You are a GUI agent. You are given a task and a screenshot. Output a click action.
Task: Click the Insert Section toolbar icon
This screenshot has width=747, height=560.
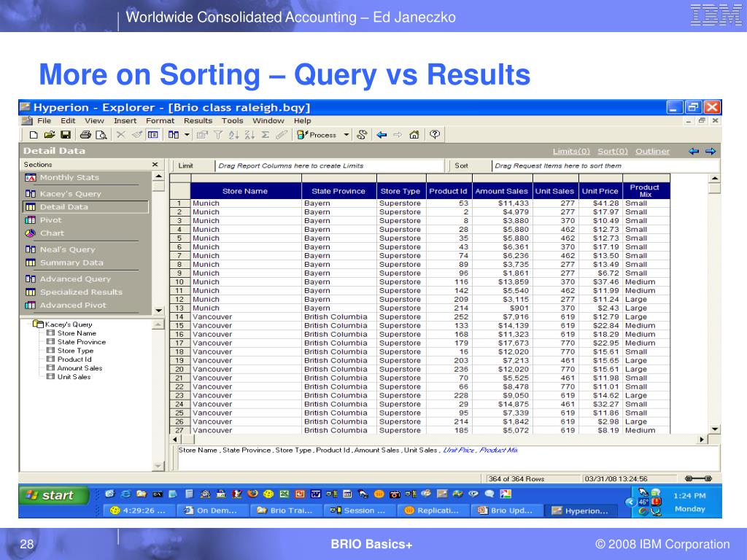tap(174, 135)
